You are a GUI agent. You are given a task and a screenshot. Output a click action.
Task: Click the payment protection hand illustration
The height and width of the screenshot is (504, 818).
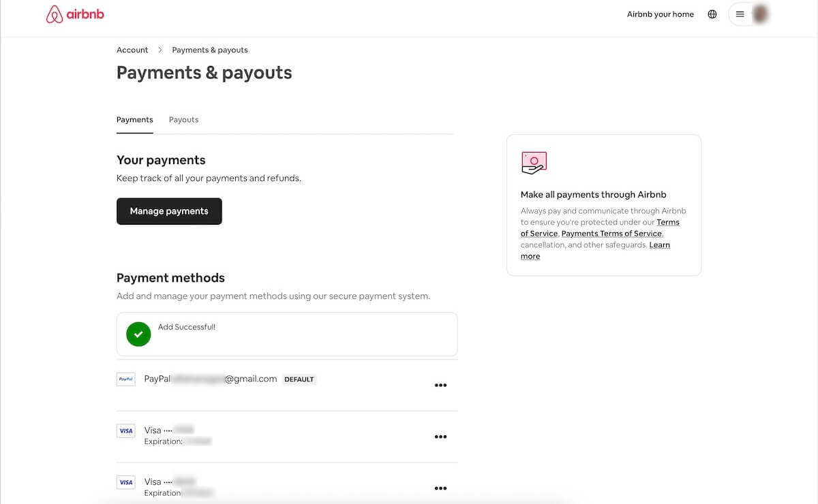(x=534, y=162)
